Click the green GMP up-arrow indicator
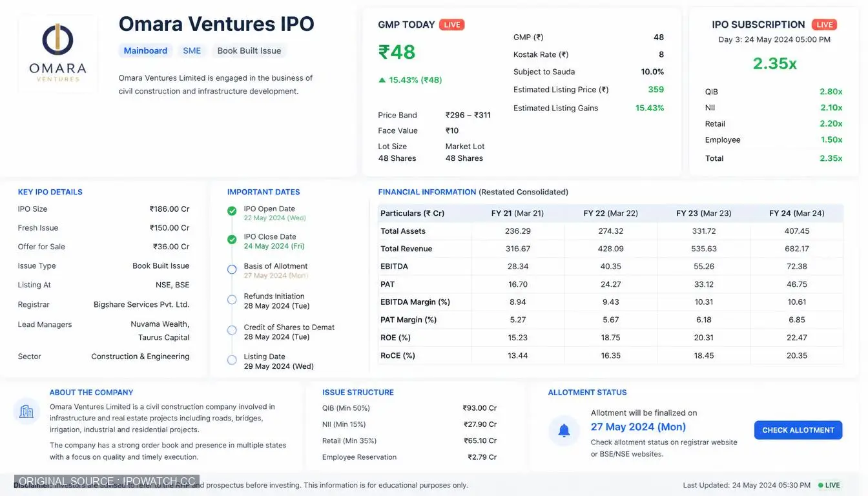The image size is (868, 496). pyautogui.click(x=382, y=80)
